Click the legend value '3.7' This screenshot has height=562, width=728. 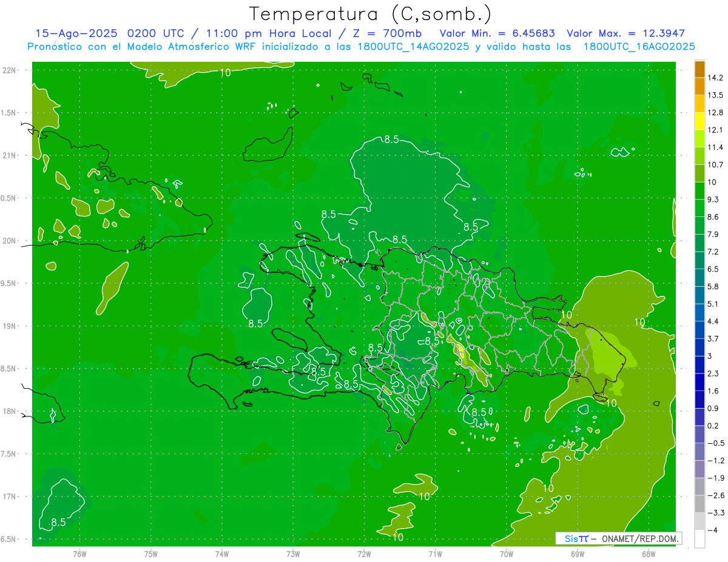tap(714, 338)
